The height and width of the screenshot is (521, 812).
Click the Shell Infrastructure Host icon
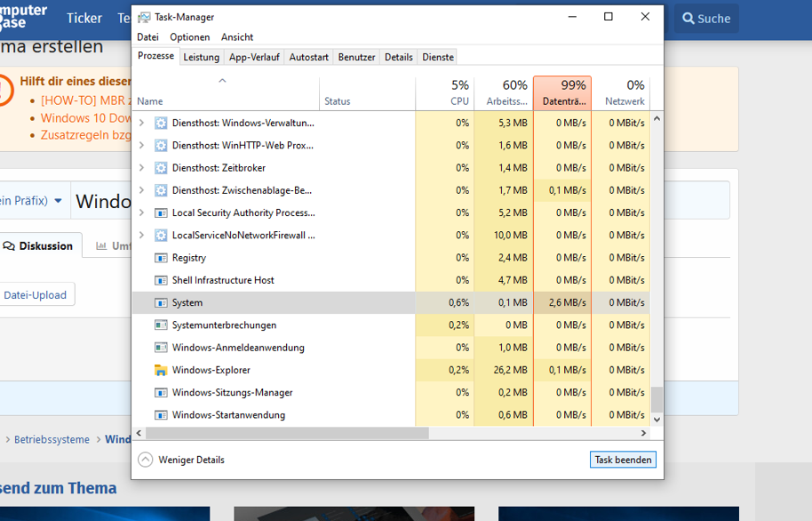click(x=161, y=280)
